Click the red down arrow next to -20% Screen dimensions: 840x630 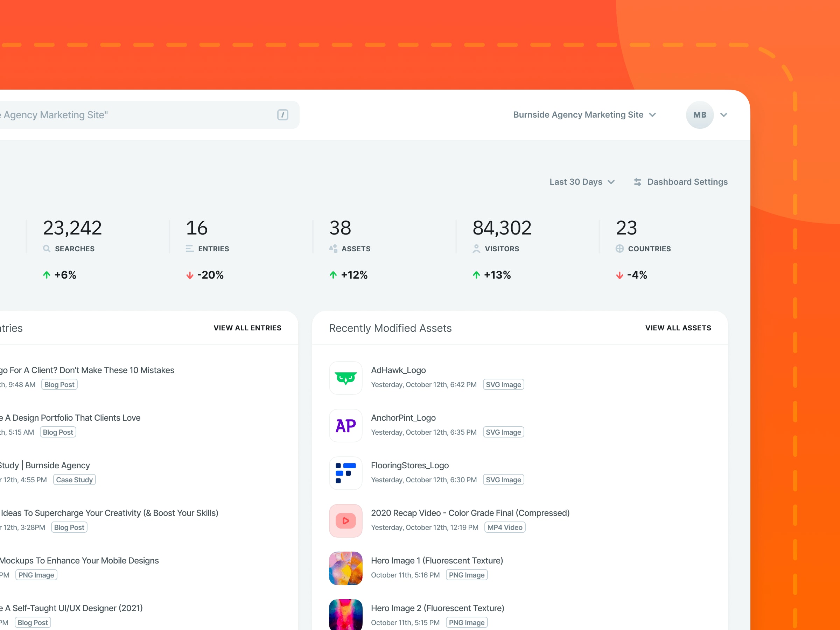(189, 275)
